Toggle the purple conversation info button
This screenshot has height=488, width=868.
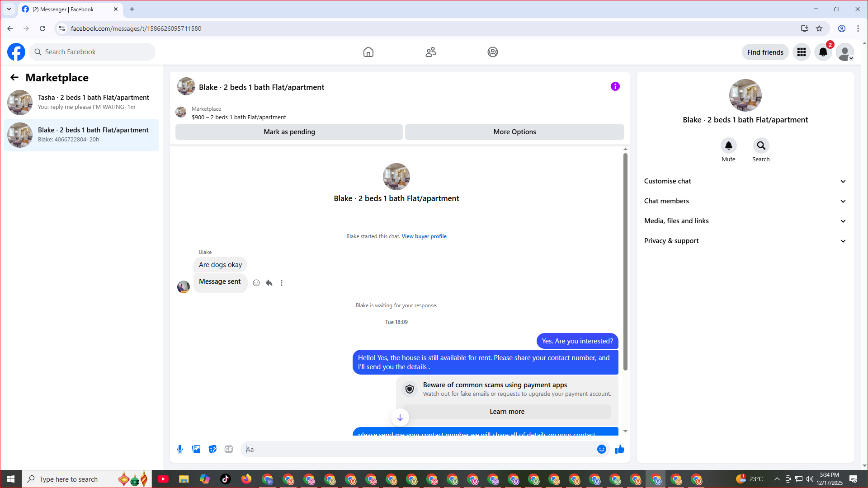[615, 86]
